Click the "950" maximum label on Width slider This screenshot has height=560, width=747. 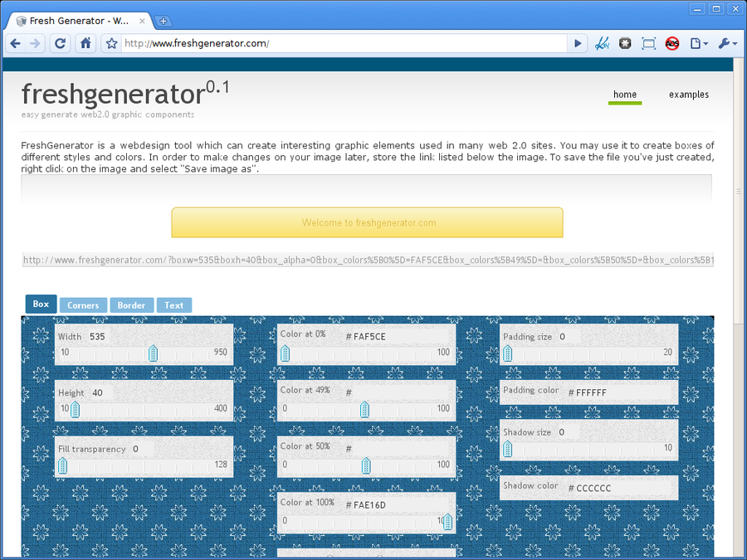click(x=221, y=353)
